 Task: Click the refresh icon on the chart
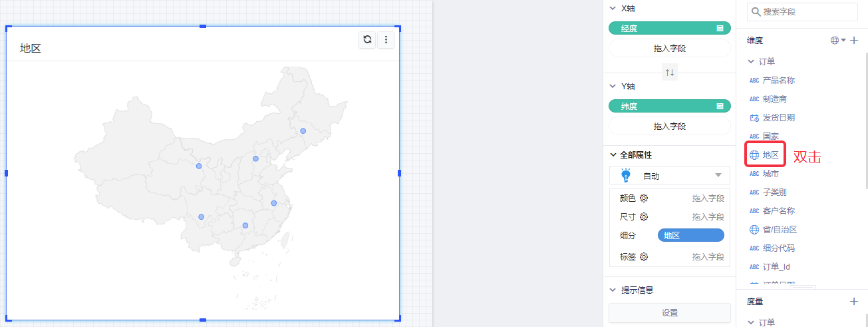(367, 40)
